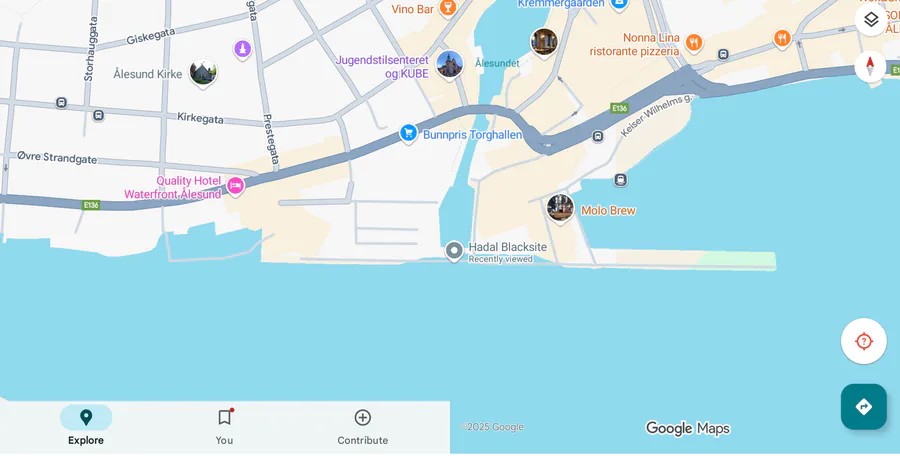Open the You tab
This screenshot has width=900, height=456.
pyautogui.click(x=224, y=426)
